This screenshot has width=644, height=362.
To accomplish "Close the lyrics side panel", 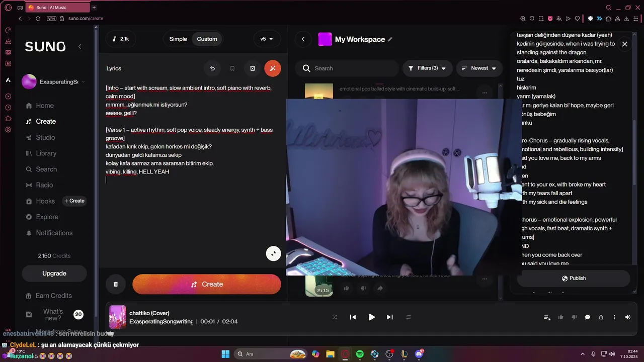I will click(624, 44).
